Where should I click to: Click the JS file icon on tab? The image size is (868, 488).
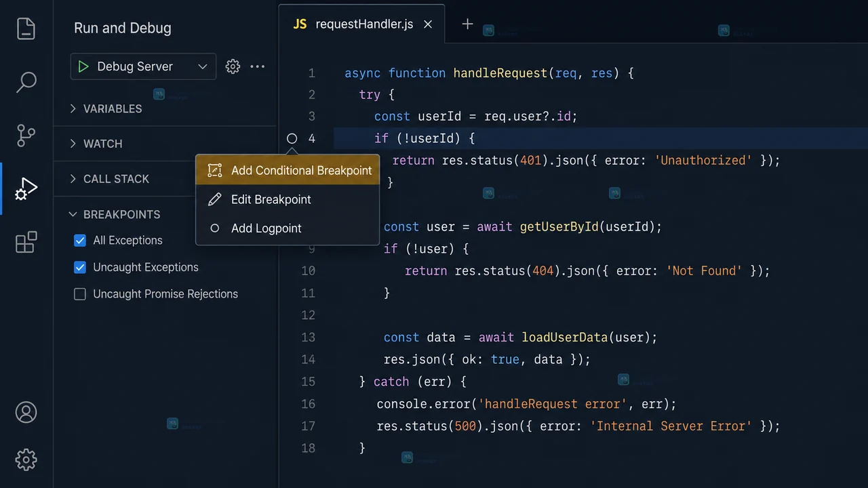(x=300, y=24)
